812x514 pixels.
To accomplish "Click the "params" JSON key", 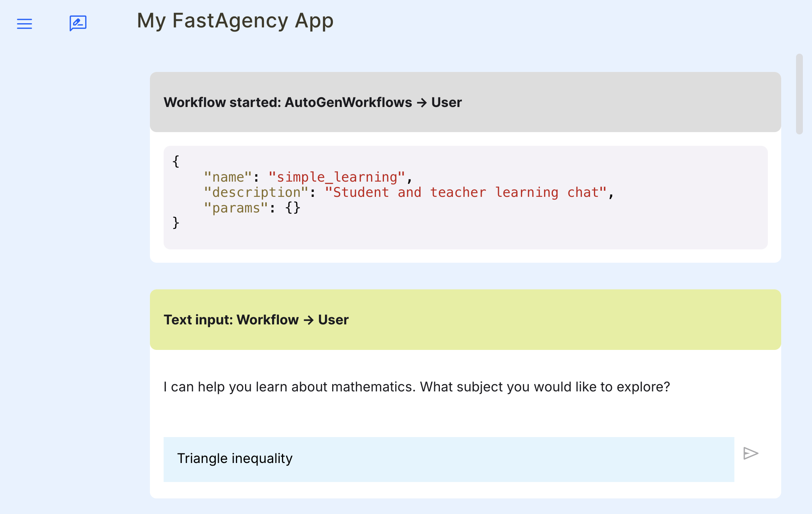I will coord(236,208).
